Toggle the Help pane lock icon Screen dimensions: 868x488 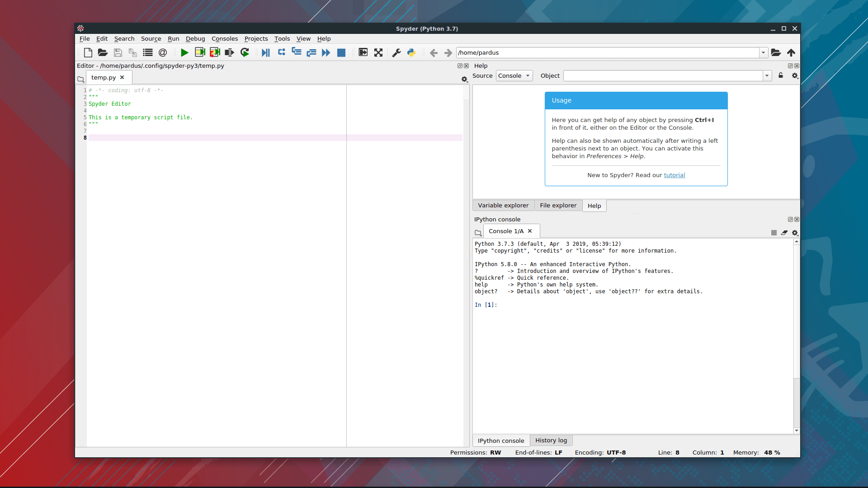pyautogui.click(x=781, y=75)
